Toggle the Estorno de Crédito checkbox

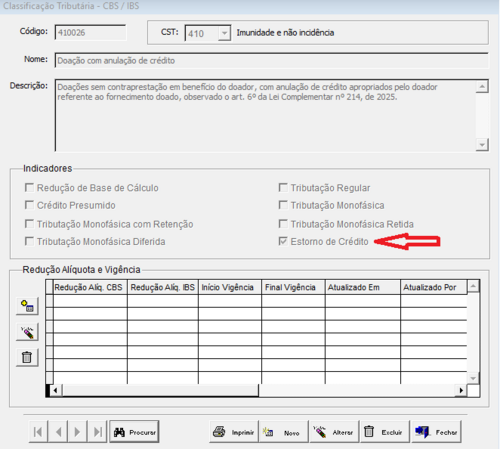283,241
